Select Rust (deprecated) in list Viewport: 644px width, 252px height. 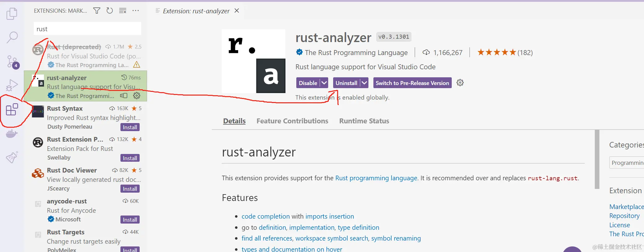85,56
